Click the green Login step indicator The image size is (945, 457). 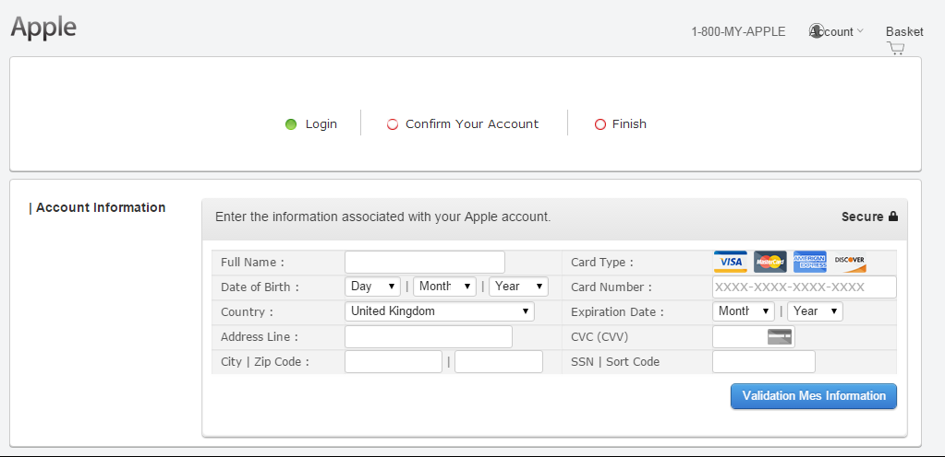[291, 125]
